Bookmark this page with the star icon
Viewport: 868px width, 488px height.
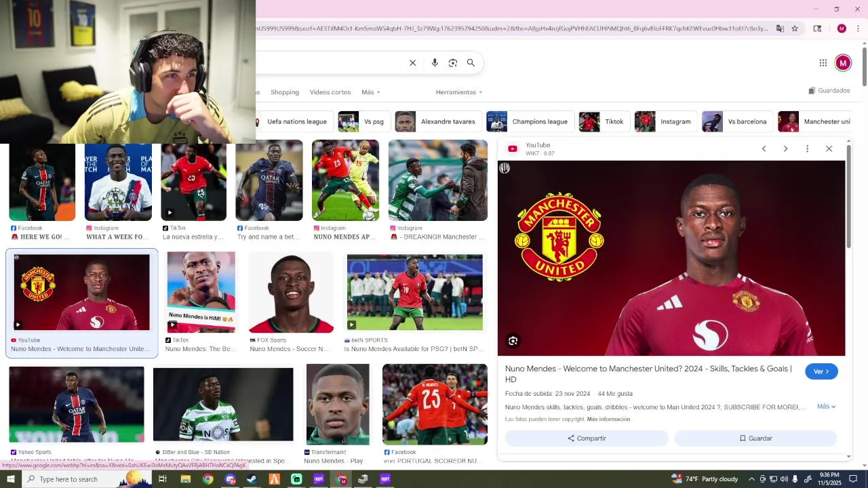pyautogui.click(x=795, y=28)
